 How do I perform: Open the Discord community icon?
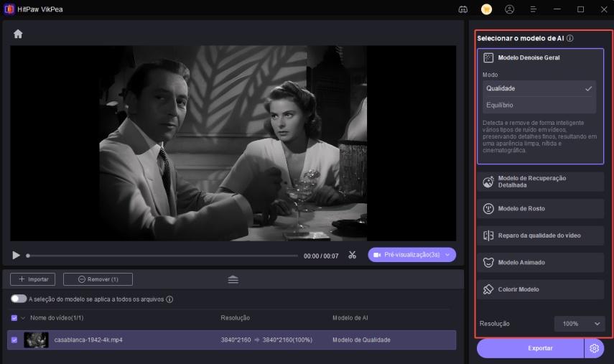pyautogui.click(x=463, y=9)
